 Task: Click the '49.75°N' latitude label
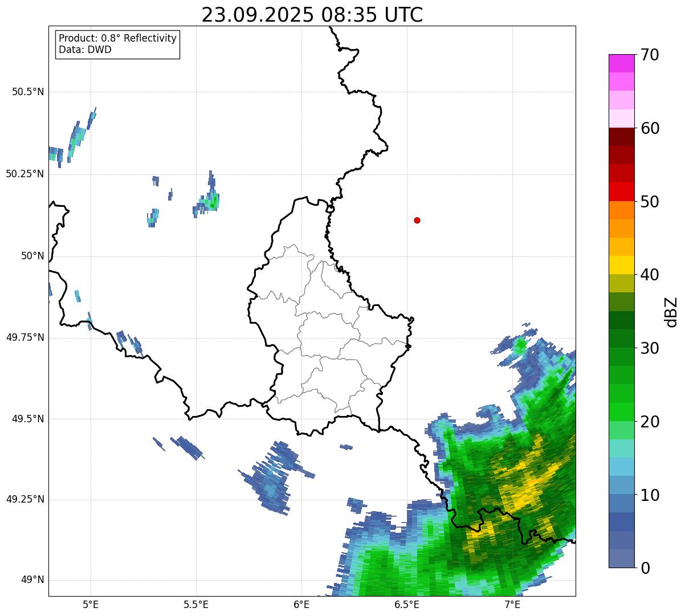coord(25,337)
